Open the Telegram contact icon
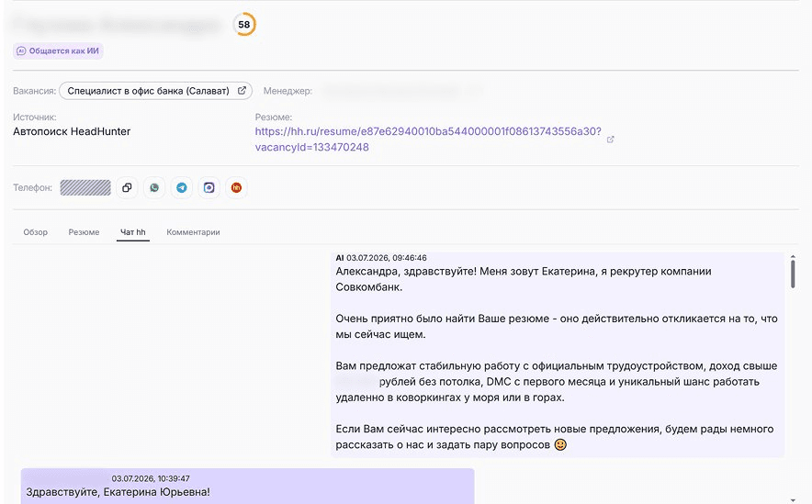812x504 pixels. (182, 188)
